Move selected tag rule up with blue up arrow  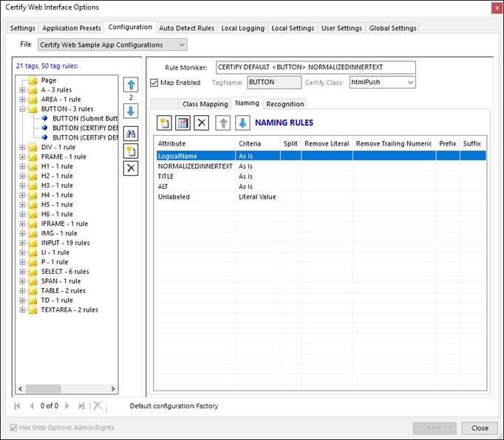tap(131, 85)
